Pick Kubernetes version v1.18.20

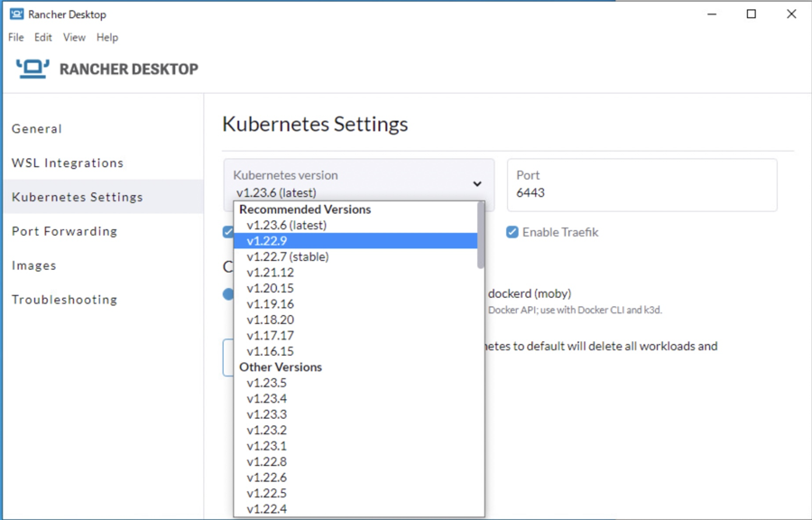tap(355, 320)
